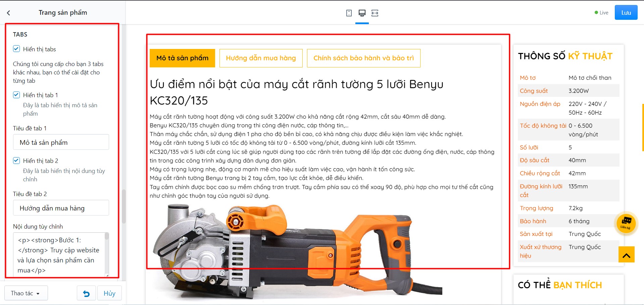Switch to desktop preview icon
644x305 pixels.
click(x=362, y=13)
